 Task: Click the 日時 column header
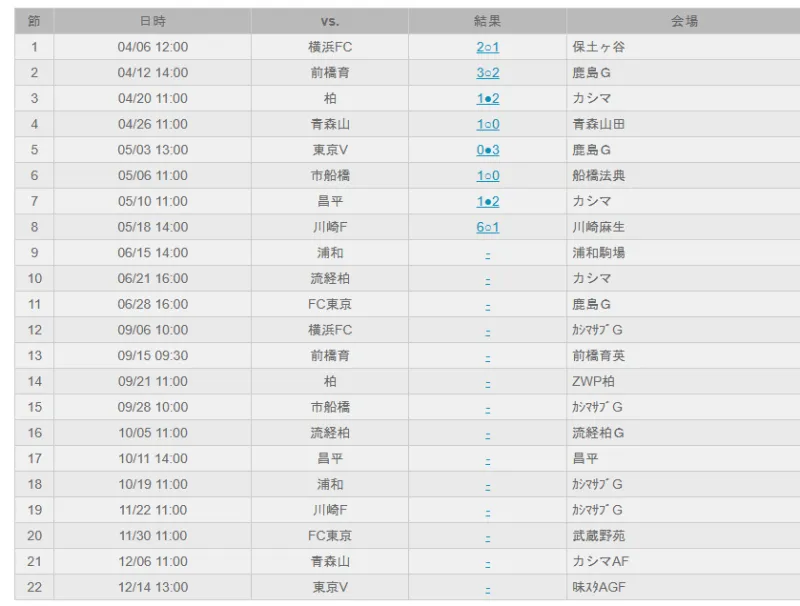pos(153,21)
